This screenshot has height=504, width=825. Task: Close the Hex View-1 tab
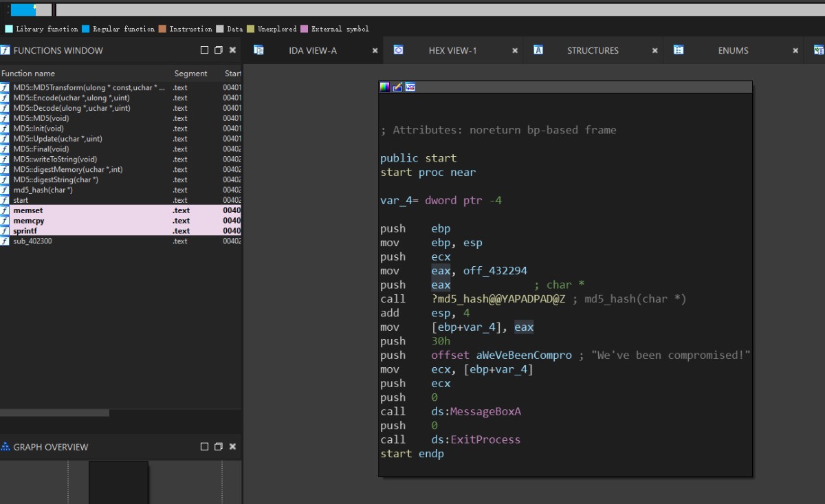[515, 50]
